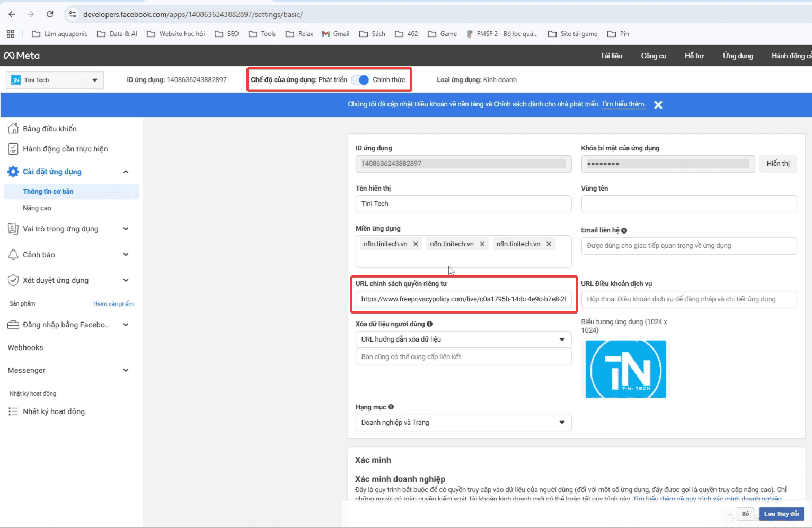Open the Gmail bookmark
The height and width of the screenshot is (528, 812).
pos(336,34)
